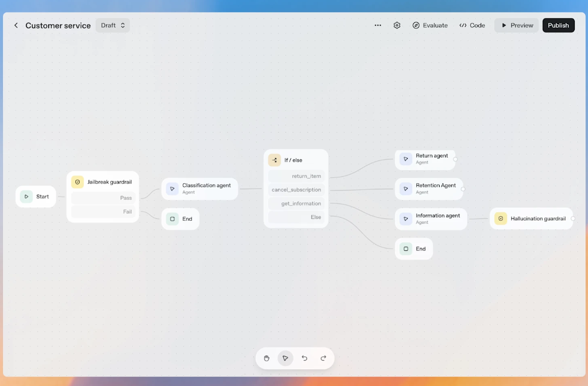588x386 pixels.
Task: Click the Evaluate button
Action: [430, 25]
